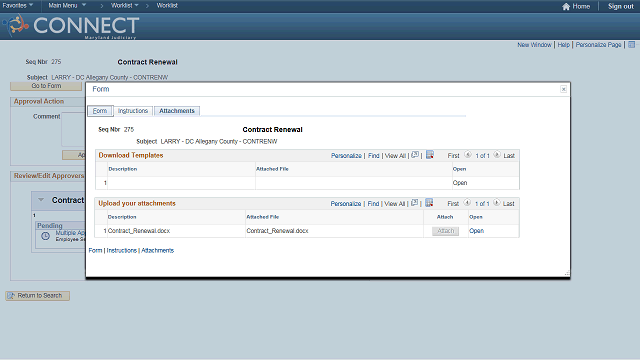Click Personalize Page link
Image resolution: width=640 pixels, height=360 pixels.
pyautogui.click(x=598, y=44)
